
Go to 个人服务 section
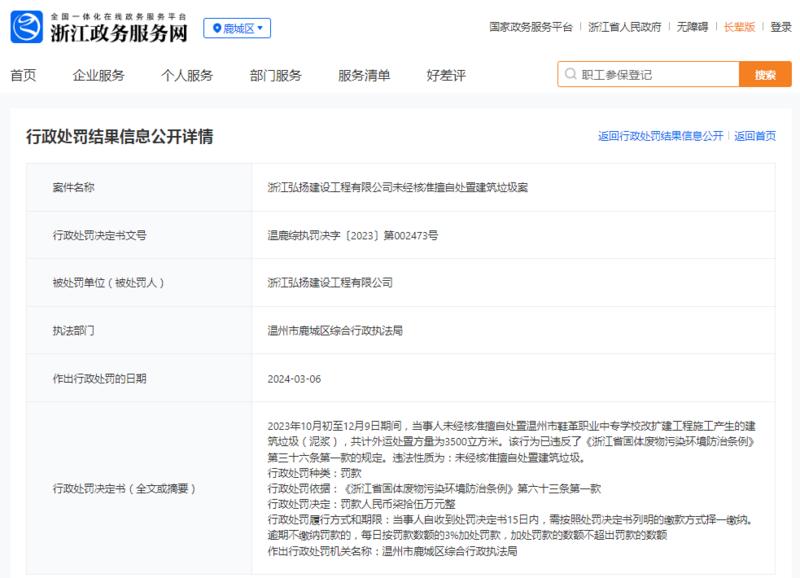click(187, 76)
